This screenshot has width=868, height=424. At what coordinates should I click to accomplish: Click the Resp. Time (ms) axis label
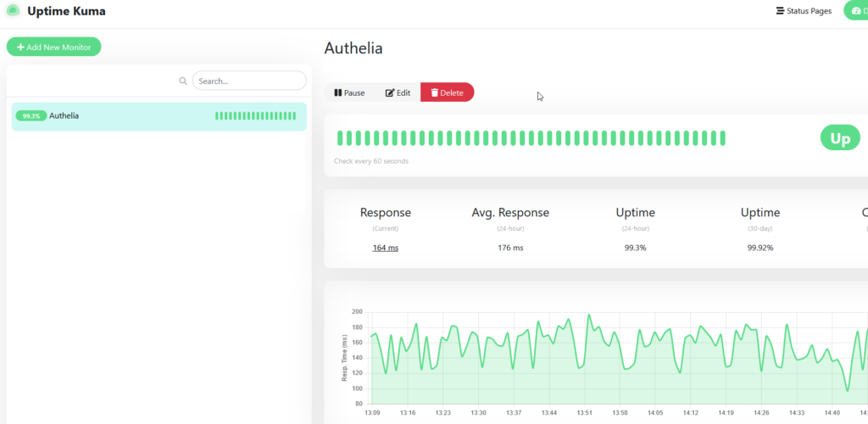coord(344,358)
